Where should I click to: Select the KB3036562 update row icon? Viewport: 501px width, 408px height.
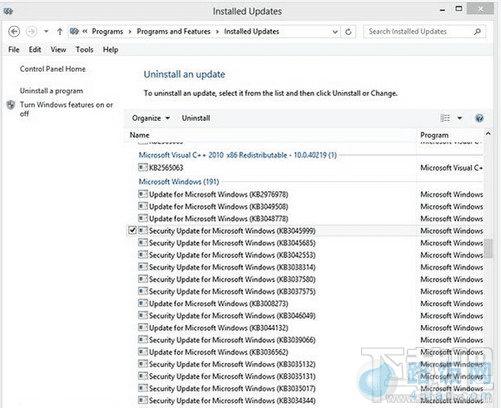click(x=143, y=352)
